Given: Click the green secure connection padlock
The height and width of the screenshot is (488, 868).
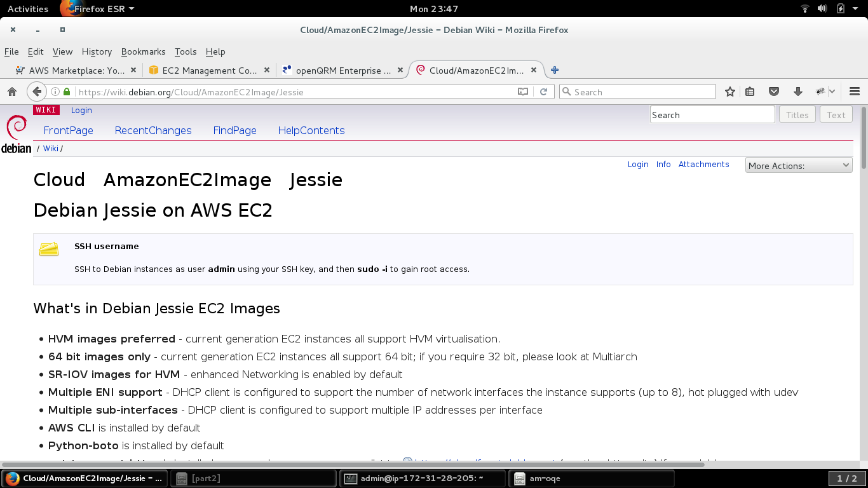Looking at the screenshot, I should 66,91.
